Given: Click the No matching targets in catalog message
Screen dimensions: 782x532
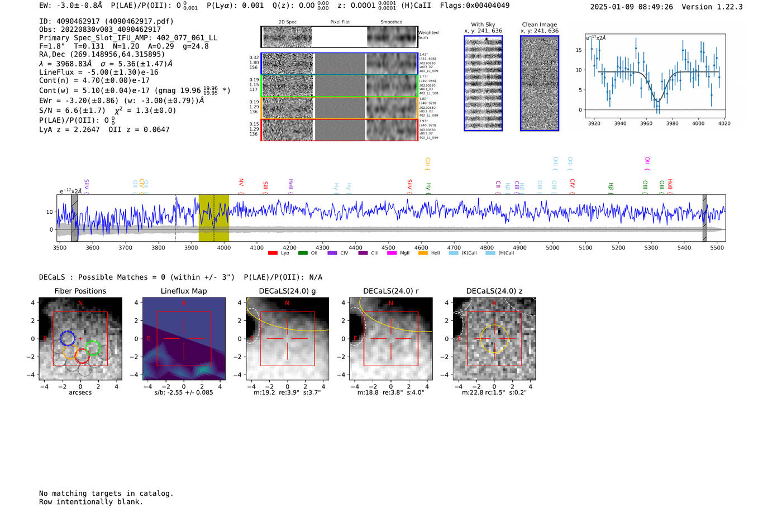Looking at the screenshot, I should (x=106, y=493).
